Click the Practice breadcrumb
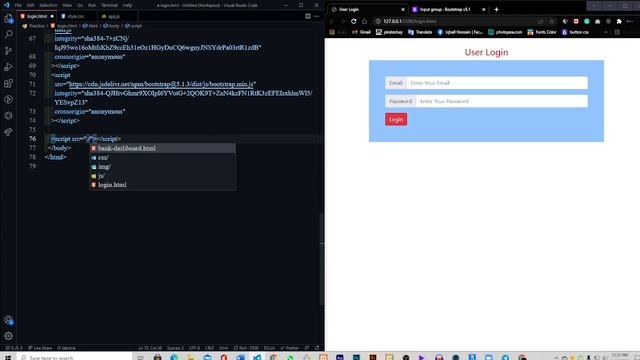640x360 pixels. (36, 26)
